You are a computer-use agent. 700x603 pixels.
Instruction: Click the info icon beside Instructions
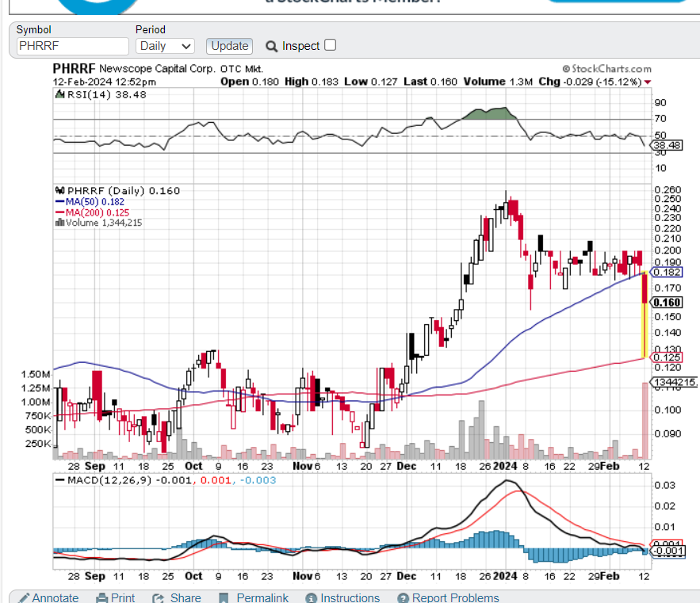(312, 598)
